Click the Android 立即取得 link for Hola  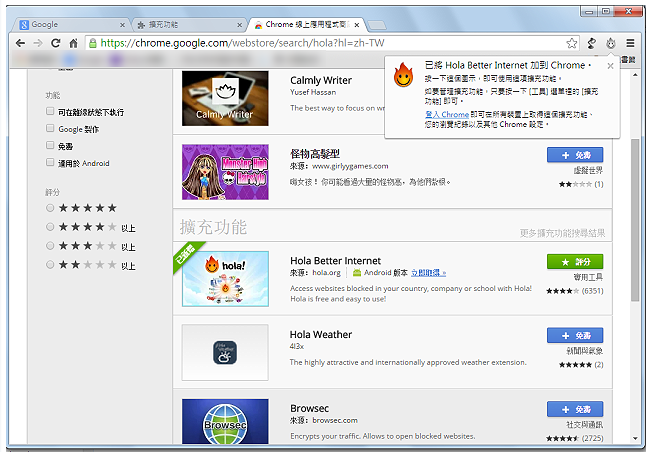(x=428, y=273)
